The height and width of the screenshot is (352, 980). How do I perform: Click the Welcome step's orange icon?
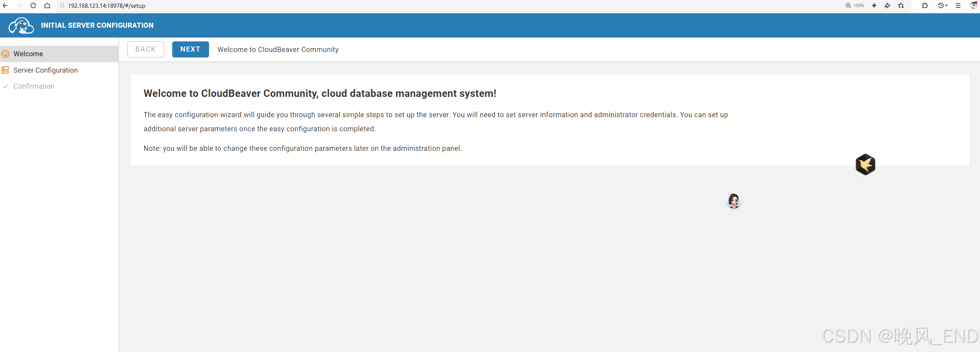pyautogui.click(x=5, y=54)
